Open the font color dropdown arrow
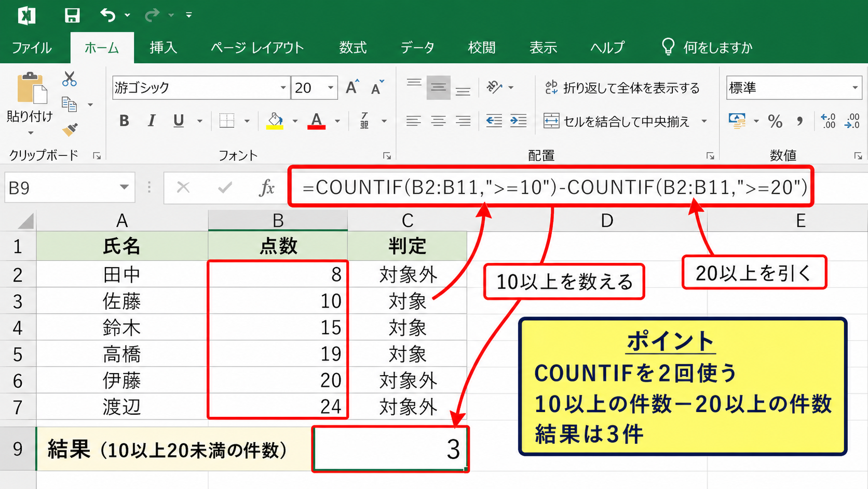Viewport: 868px width, 489px height. pyautogui.click(x=337, y=121)
